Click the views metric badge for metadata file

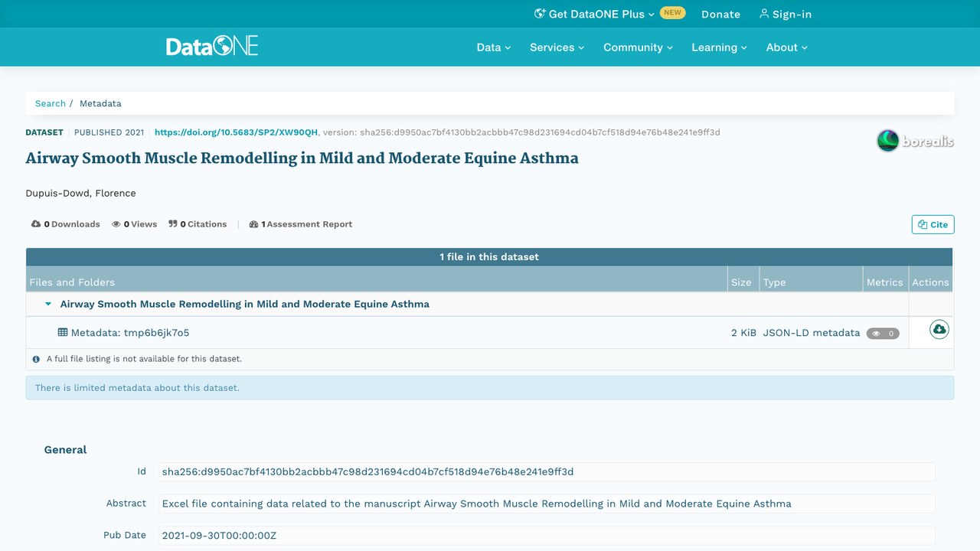tap(883, 334)
